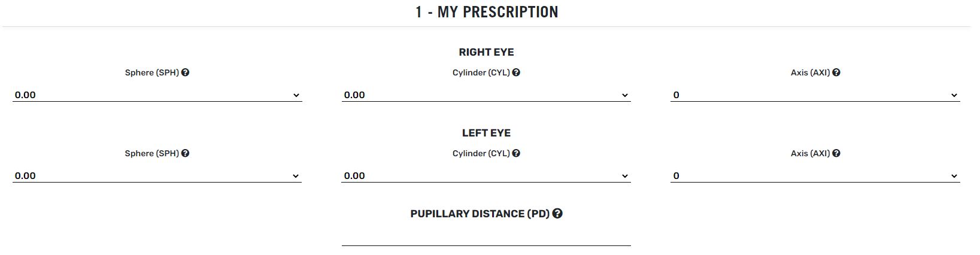Open the left eye Cylinder dropdown

click(486, 175)
